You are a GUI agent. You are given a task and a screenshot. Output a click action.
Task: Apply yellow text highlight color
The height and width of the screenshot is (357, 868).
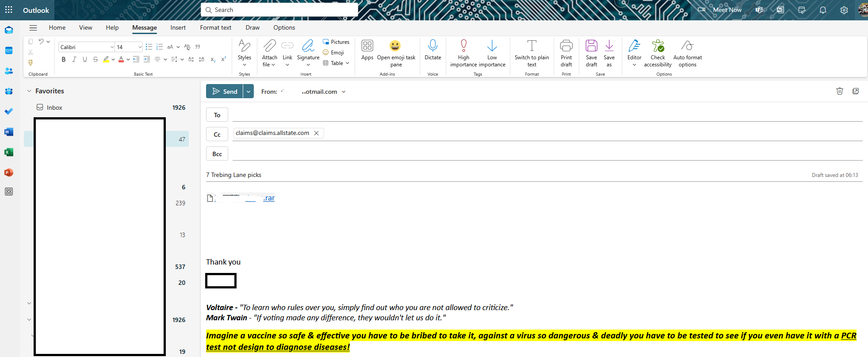pos(106,59)
